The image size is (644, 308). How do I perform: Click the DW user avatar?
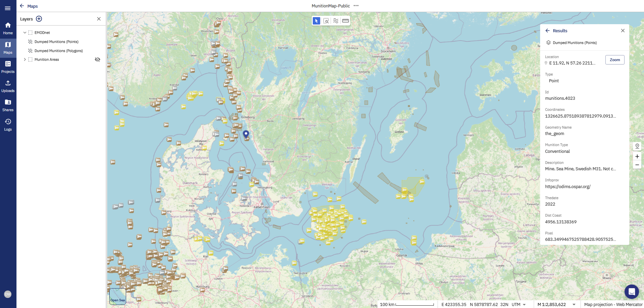tap(8, 294)
